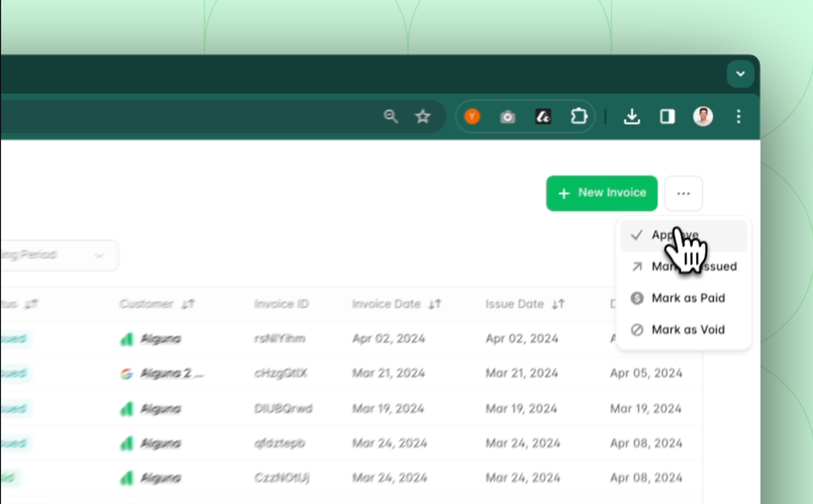Select Mark as Issued menu entry

pyautogui.click(x=683, y=267)
